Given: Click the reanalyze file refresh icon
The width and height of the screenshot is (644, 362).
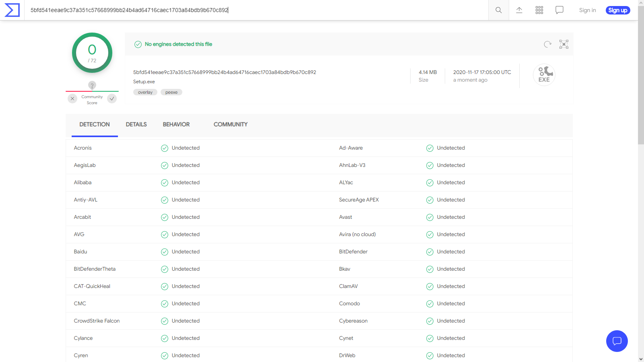Looking at the screenshot, I should pos(547,44).
